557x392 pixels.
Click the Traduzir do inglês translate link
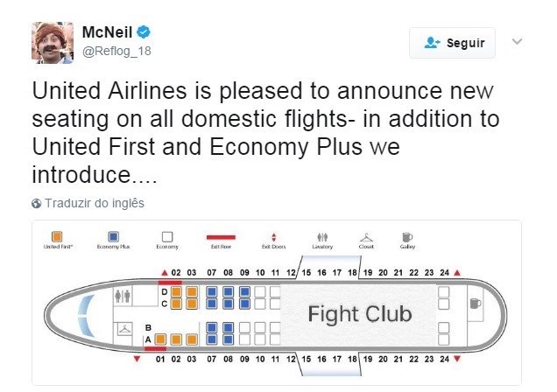(95, 203)
